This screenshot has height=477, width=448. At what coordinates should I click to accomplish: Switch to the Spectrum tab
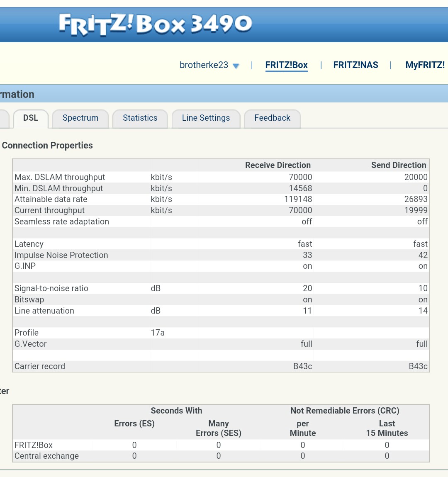click(80, 118)
